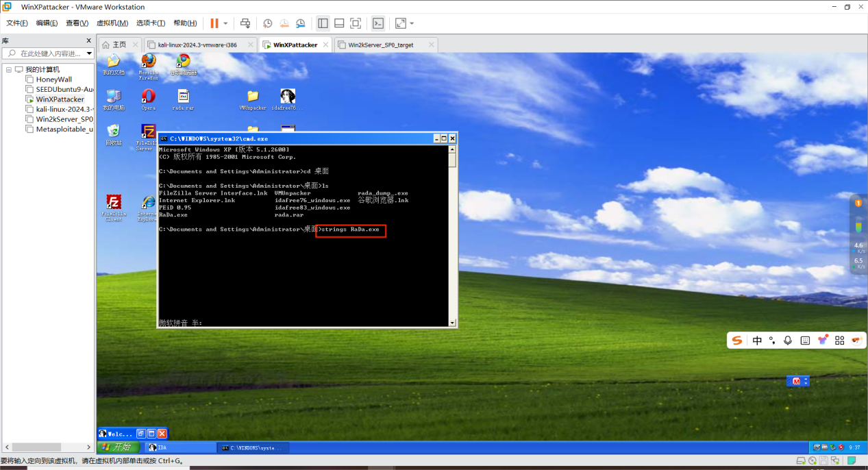Click the FileZilla Client desktop icon

point(114,208)
